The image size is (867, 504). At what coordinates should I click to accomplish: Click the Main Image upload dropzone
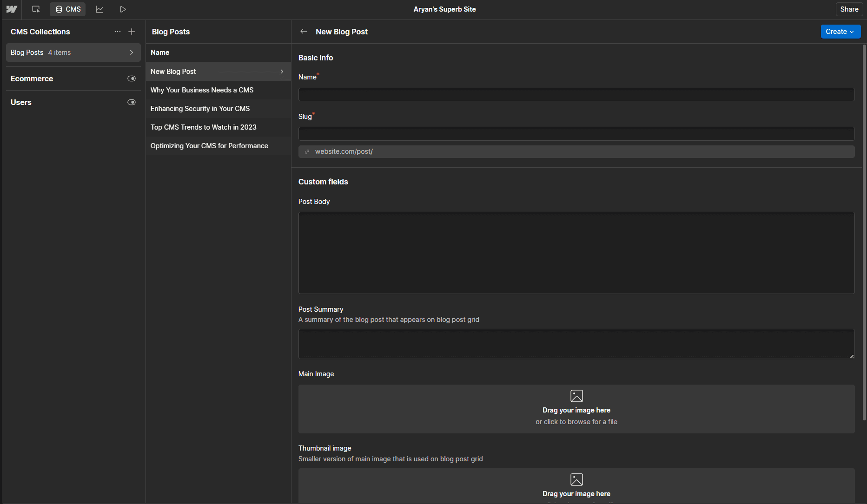point(576,409)
